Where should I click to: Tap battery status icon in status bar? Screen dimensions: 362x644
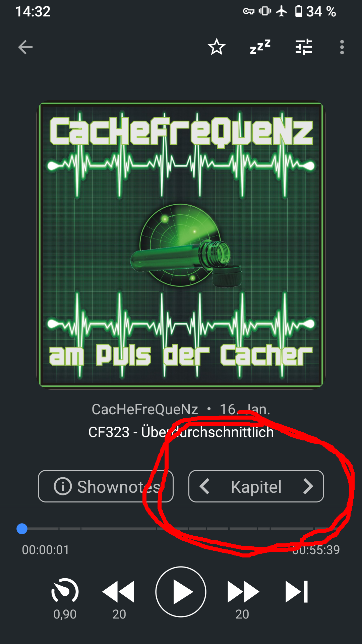point(298,11)
